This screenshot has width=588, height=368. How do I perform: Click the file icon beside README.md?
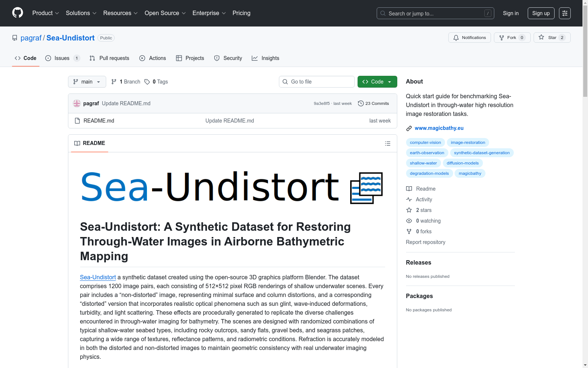point(77,121)
